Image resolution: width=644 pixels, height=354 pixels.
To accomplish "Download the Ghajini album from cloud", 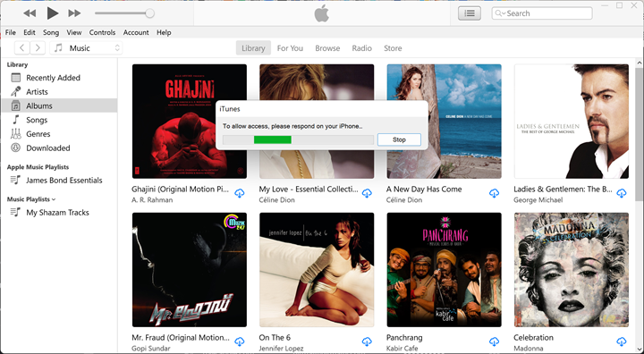I will coord(240,193).
